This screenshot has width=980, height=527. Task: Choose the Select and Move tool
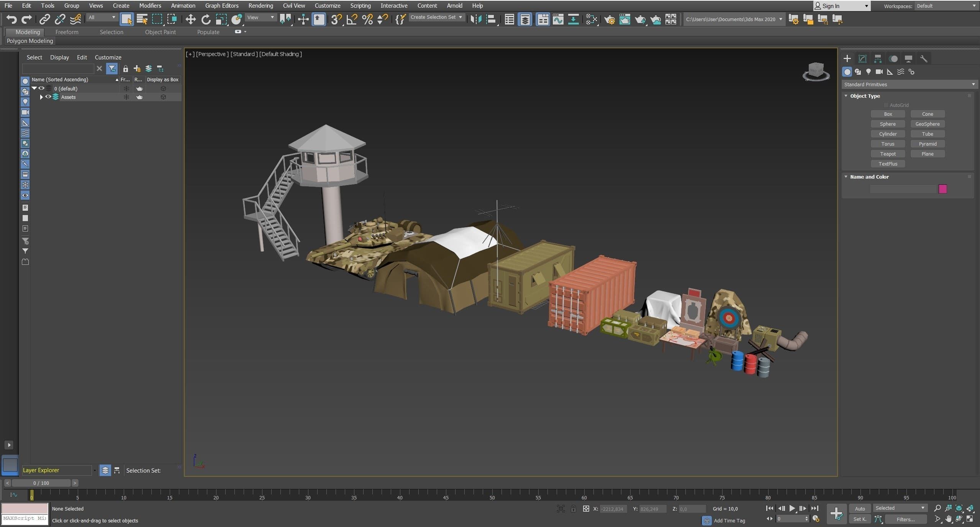(x=190, y=19)
